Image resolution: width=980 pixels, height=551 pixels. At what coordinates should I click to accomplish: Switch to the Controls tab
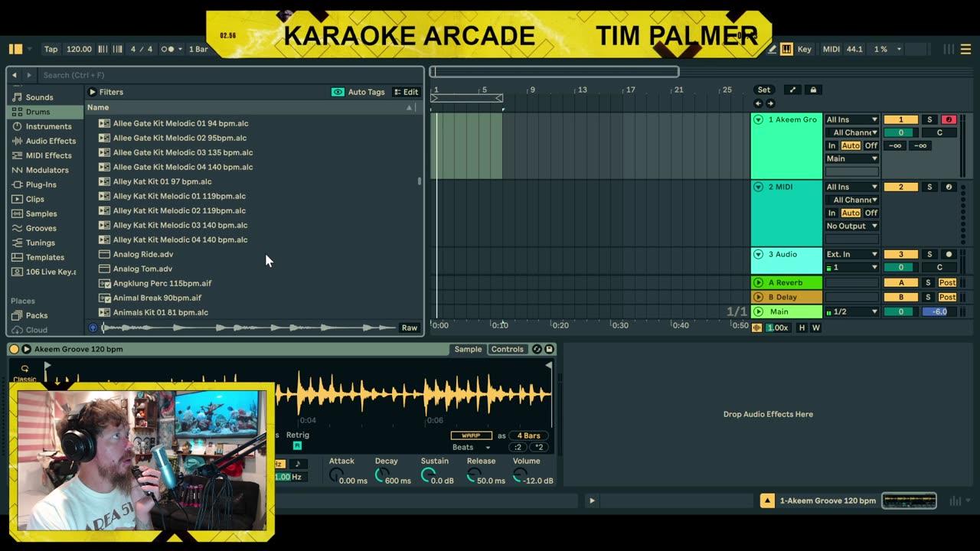(x=508, y=349)
